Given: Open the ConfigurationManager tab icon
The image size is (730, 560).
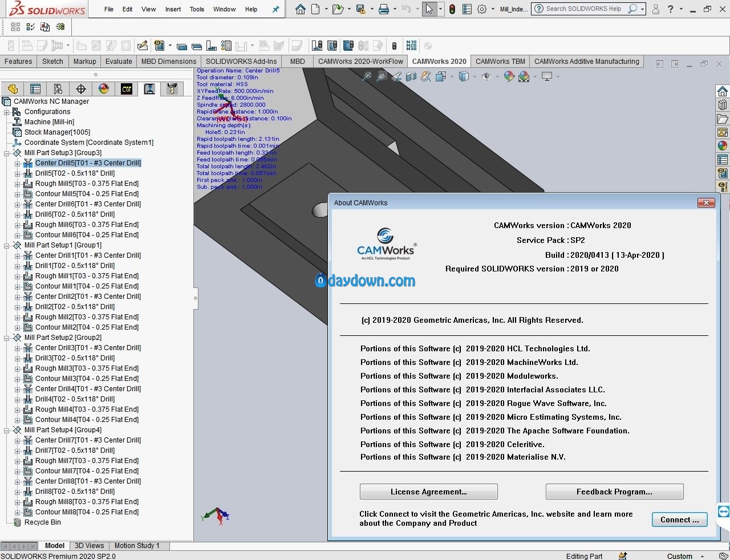Looking at the screenshot, I should (x=58, y=89).
